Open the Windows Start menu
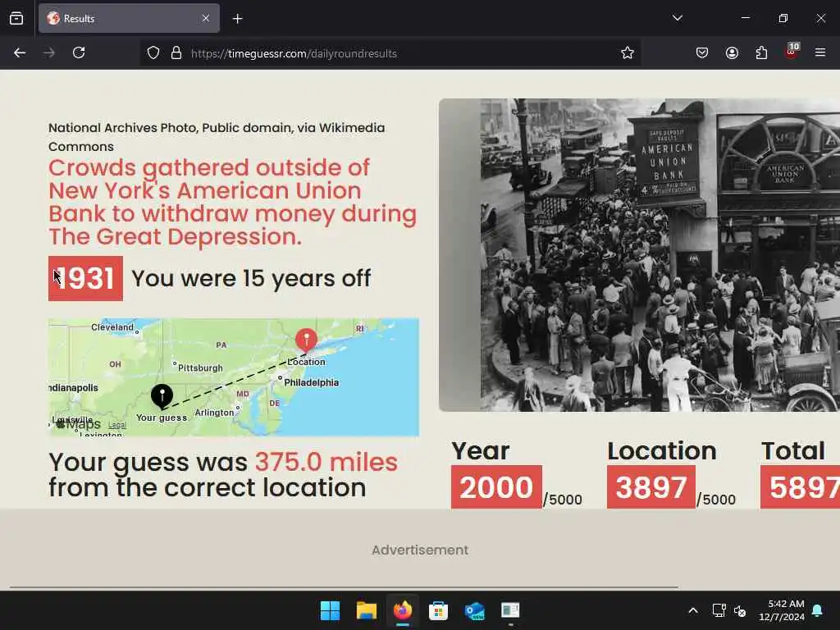This screenshot has height=630, width=840. point(330,610)
